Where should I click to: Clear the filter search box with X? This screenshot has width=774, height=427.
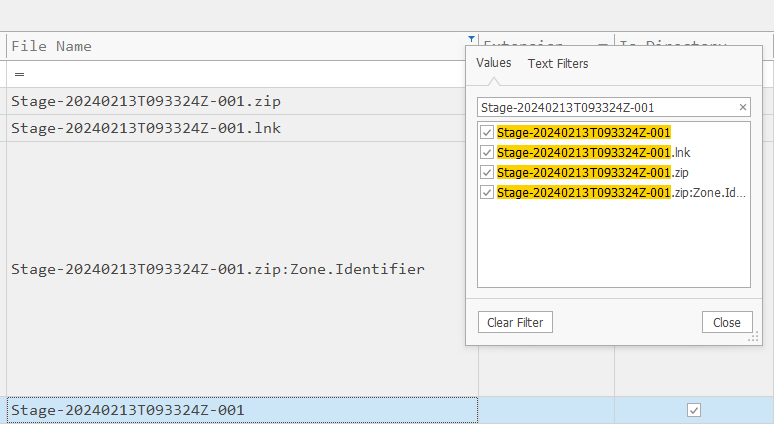742,107
